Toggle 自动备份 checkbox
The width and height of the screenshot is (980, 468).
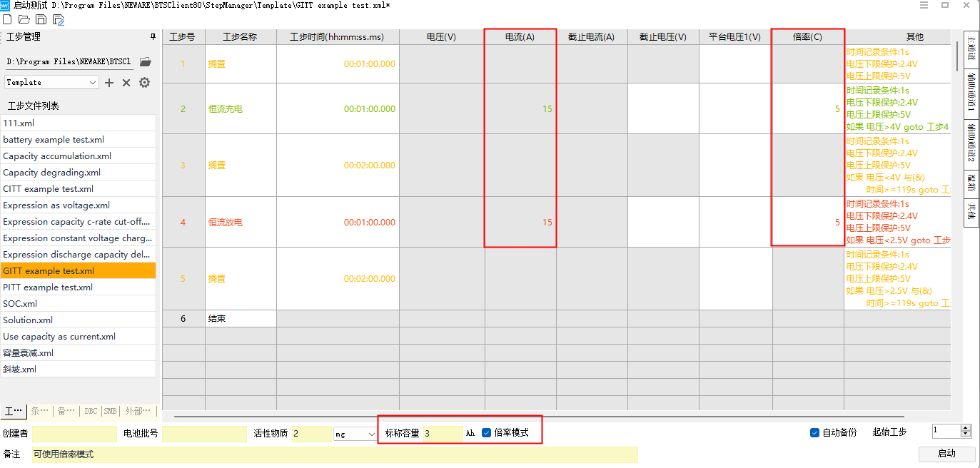[814, 432]
